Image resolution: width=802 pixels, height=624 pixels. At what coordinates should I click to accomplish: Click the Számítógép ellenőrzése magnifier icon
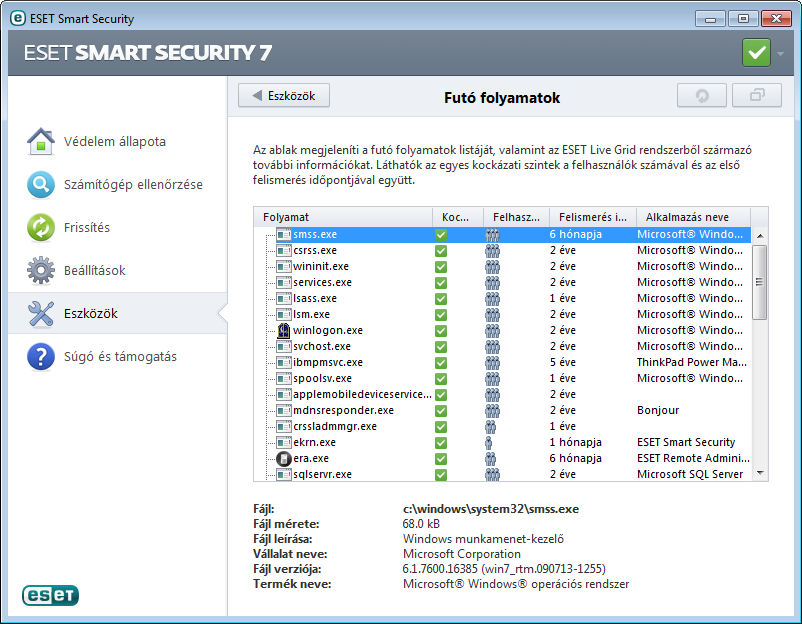pos(40,184)
